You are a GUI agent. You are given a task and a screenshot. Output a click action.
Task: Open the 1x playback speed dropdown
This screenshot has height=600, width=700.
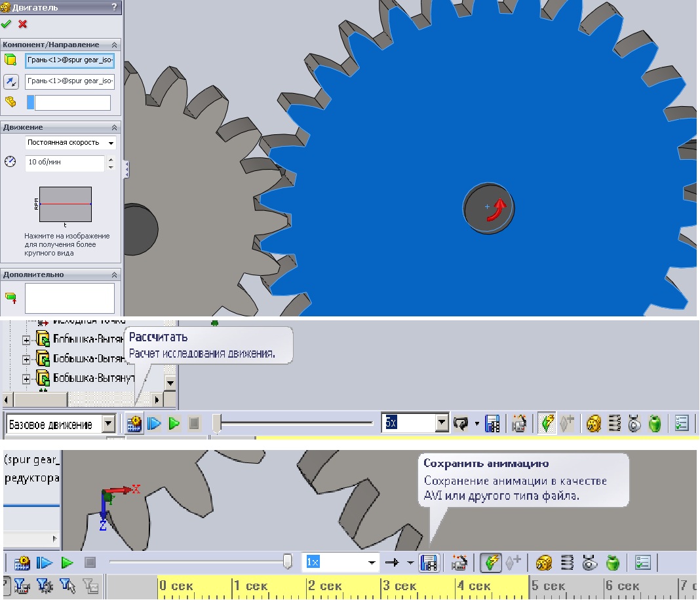(372, 563)
